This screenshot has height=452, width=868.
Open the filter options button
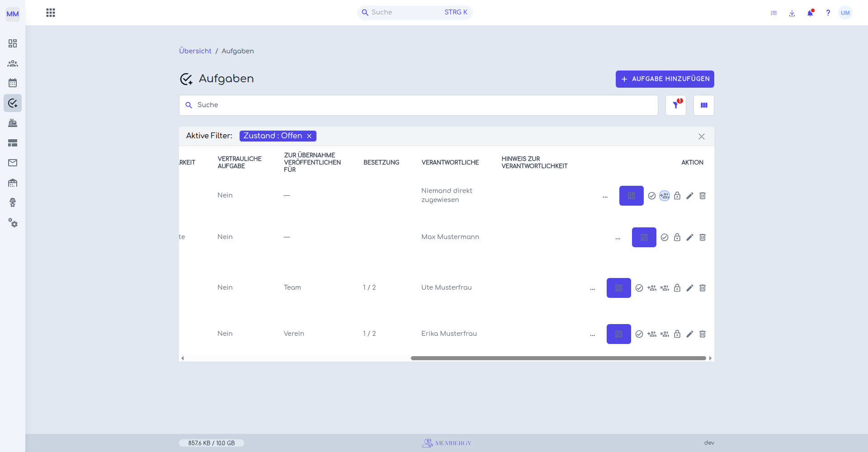tap(676, 105)
